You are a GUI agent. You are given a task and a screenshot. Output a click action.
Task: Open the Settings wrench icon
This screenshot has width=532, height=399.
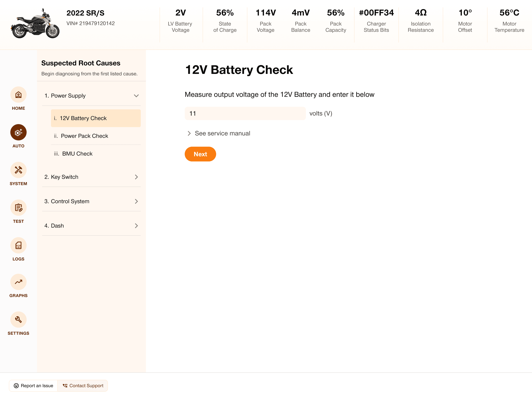coord(18,320)
